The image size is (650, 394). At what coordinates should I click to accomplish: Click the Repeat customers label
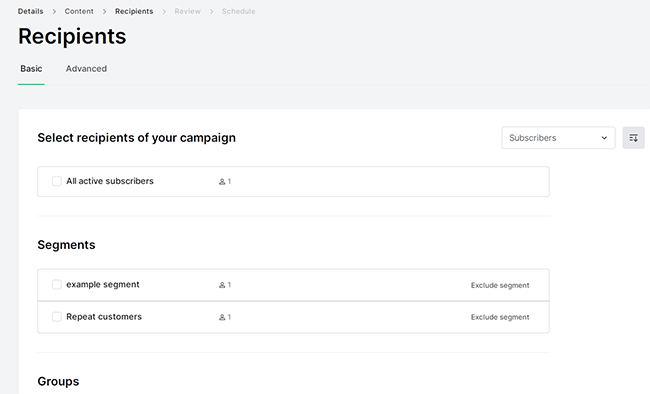coord(104,317)
